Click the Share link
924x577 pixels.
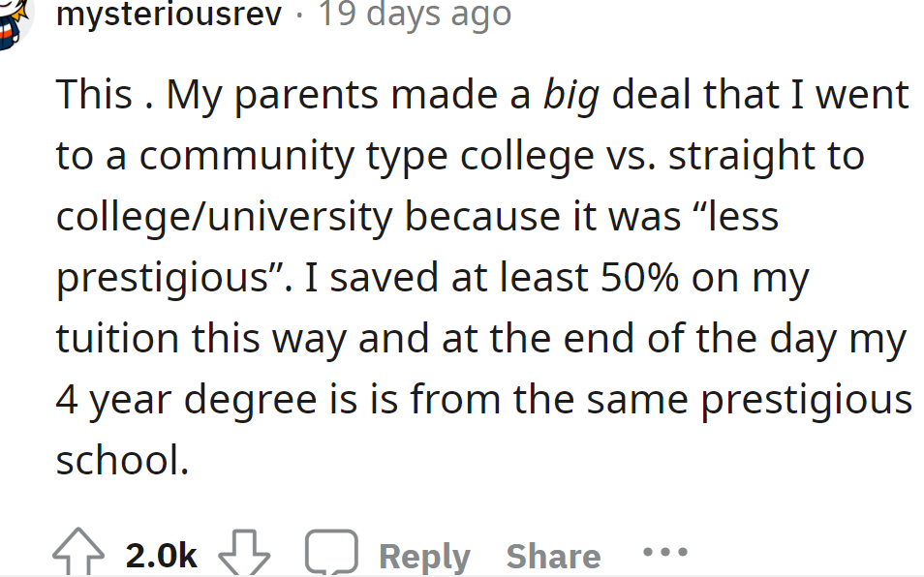553,554
